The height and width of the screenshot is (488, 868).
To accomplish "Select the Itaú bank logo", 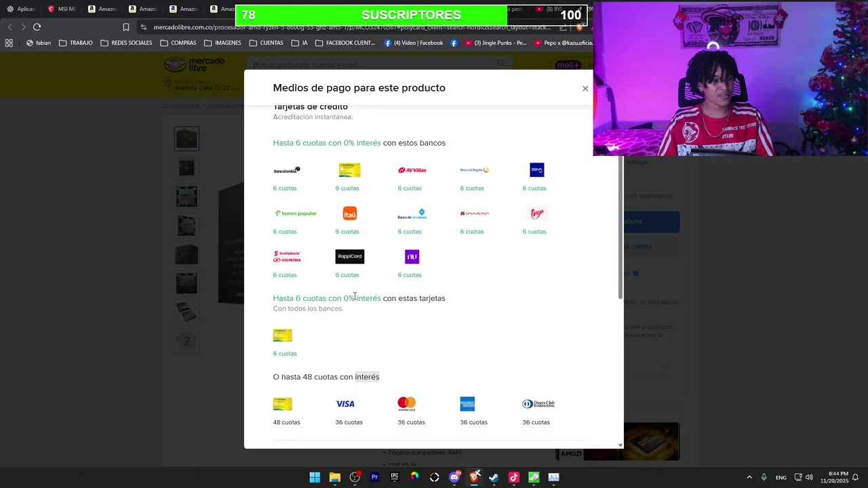I will [350, 213].
